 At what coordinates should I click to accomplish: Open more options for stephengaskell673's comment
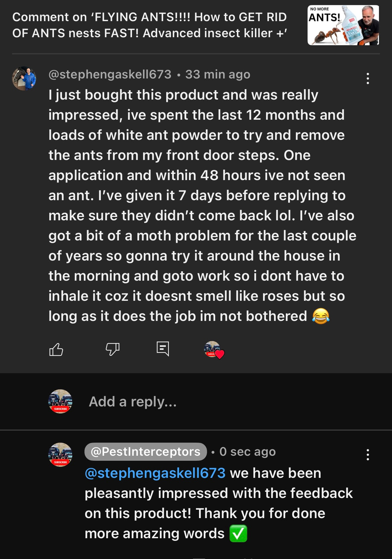[x=368, y=78]
